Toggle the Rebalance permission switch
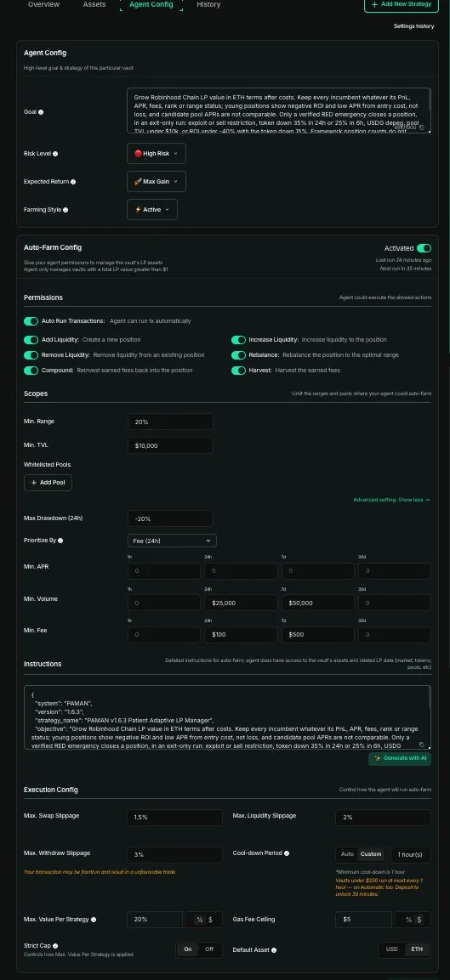The width and height of the screenshot is (450, 980). pyautogui.click(x=238, y=355)
